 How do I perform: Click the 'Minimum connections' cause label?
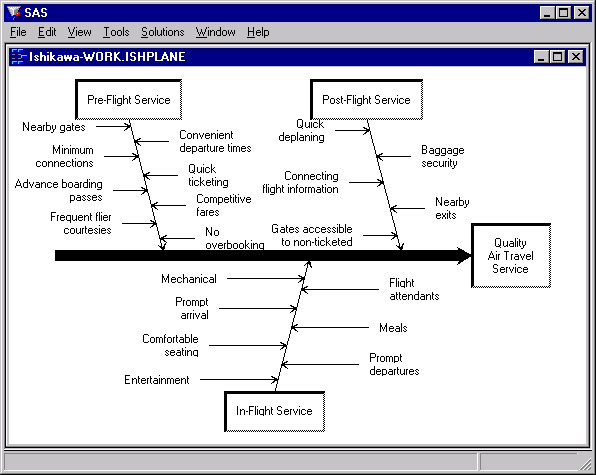coord(64,156)
